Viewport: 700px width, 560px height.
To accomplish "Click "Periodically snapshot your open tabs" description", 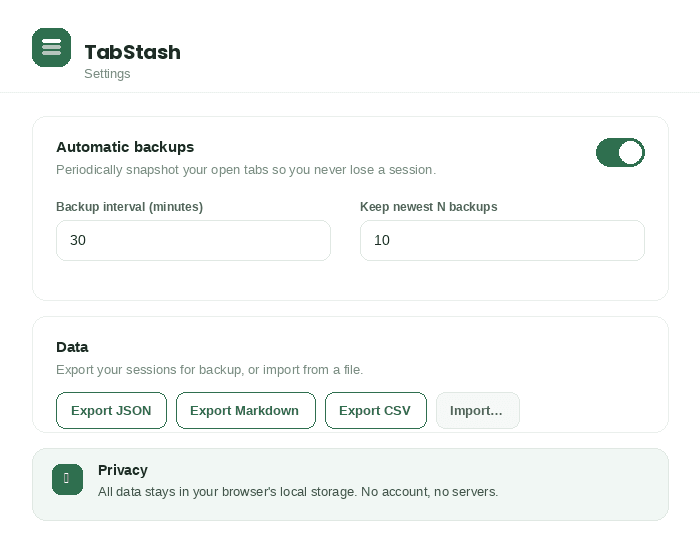I will (246, 170).
